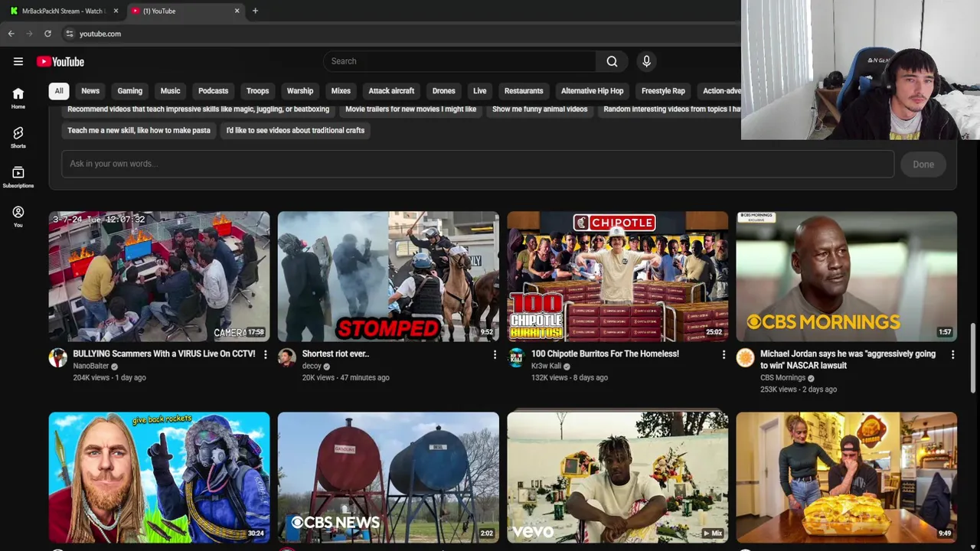Image resolution: width=980 pixels, height=551 pixels.
Task: Select the Attack aircraft filter chip
Action: tap(391, 91)
